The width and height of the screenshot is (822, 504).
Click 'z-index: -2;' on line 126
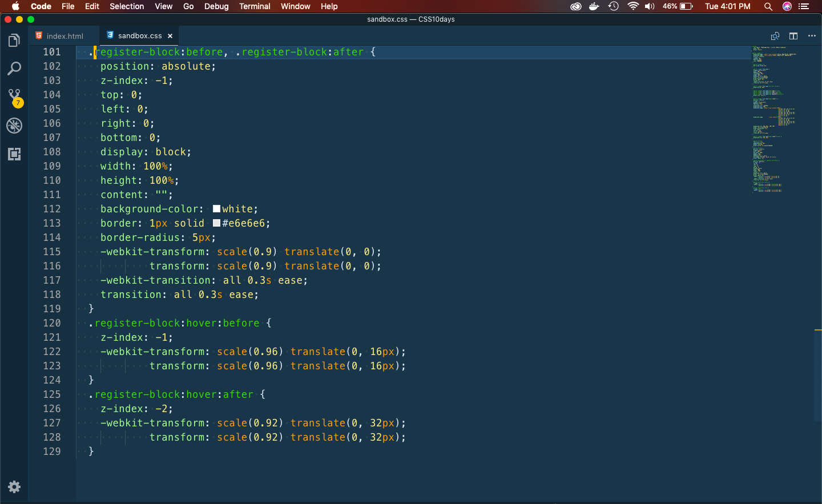pos(136,409)
